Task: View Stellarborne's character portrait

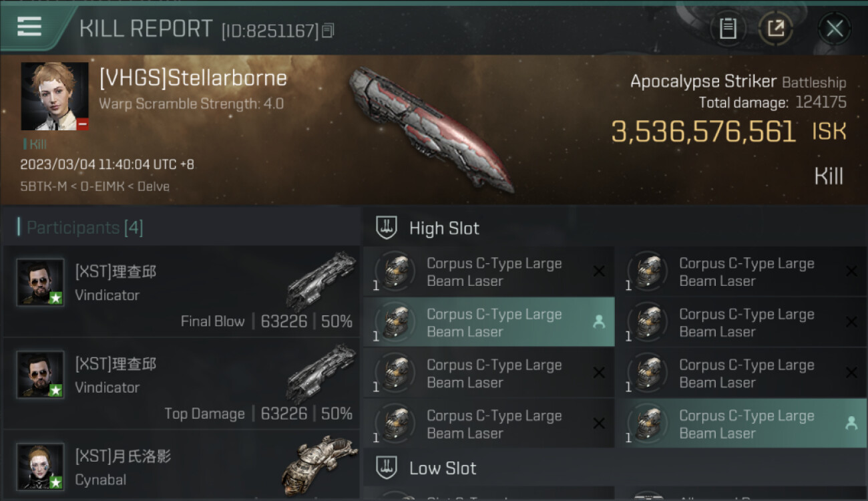Action: point(55,96)
